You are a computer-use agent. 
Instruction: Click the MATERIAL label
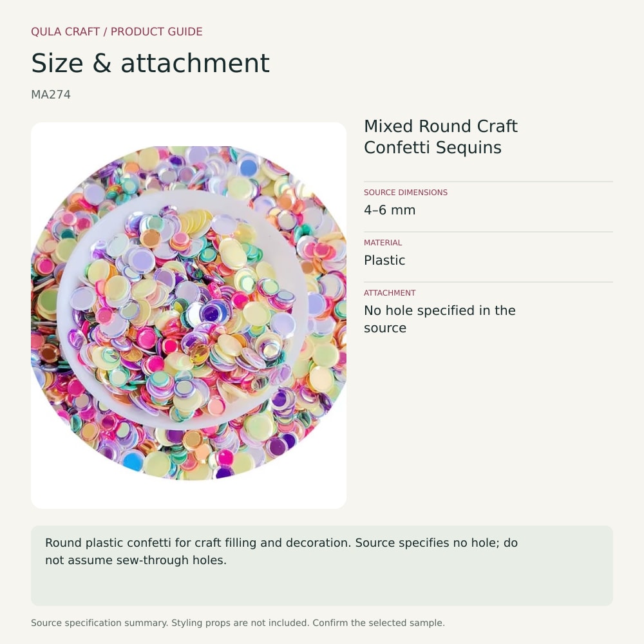(383, 243)
